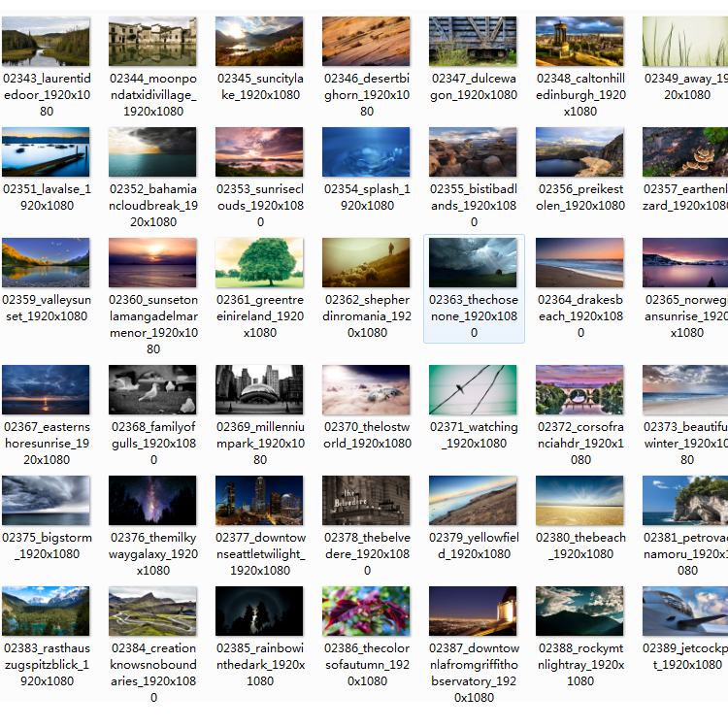Select the 02362_shepherdinromania image
This screenshot has height=728, width=728.
pyautogui.click(x=366, y=262)
